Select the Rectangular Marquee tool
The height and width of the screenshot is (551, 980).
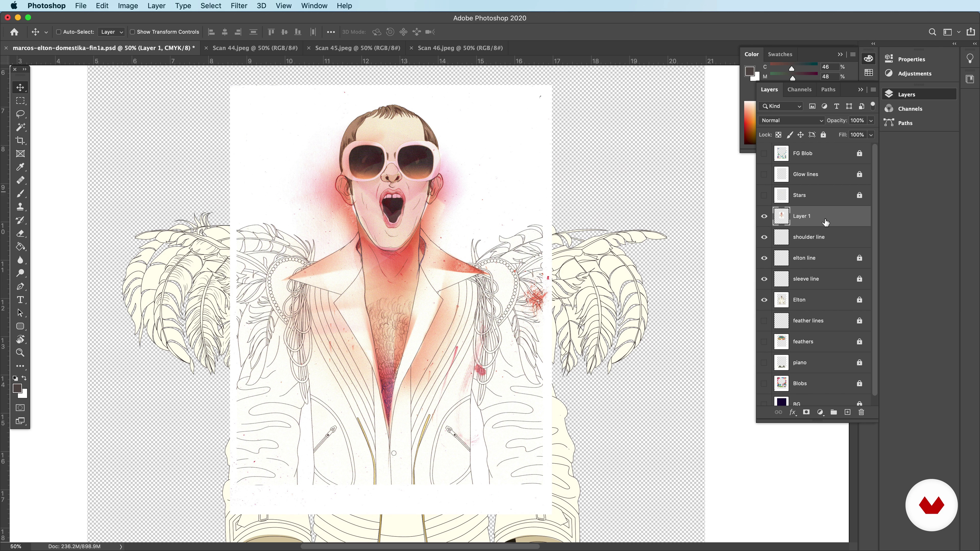(x=20, y=101)
